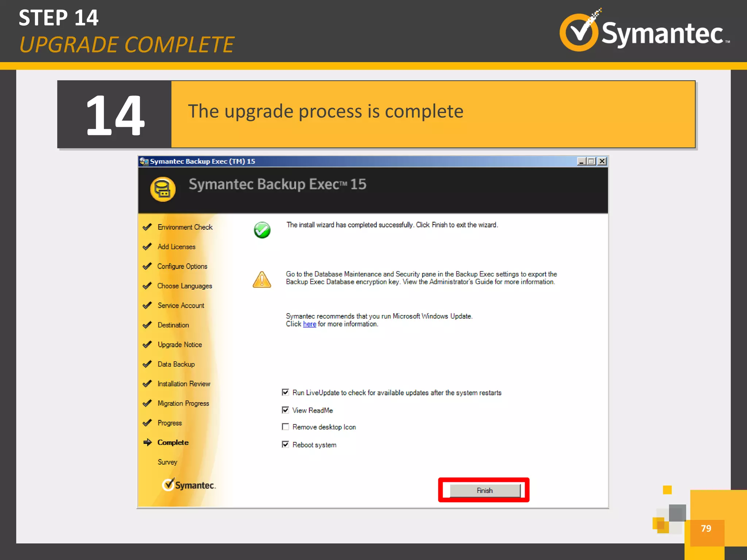The image size is (747, 560).
Task: Click checkmark icon next to Data Backup
Action: (147, 364)
